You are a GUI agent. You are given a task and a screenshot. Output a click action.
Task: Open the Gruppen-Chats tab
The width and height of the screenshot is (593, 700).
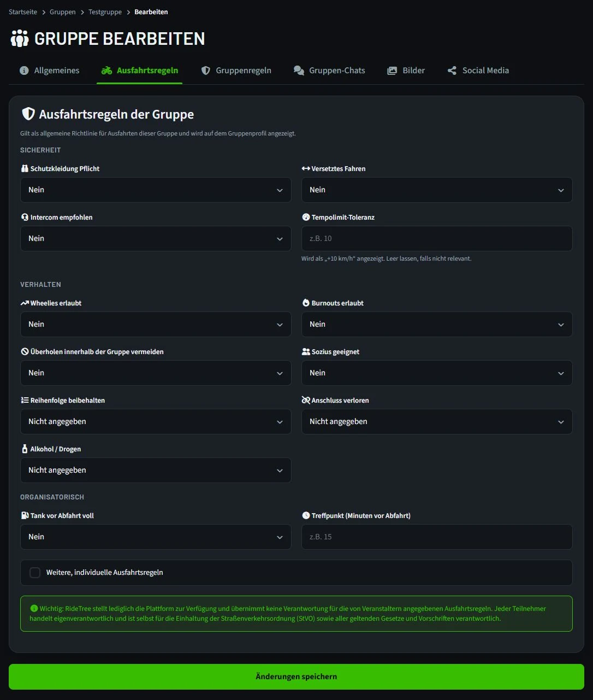(329, 70)
